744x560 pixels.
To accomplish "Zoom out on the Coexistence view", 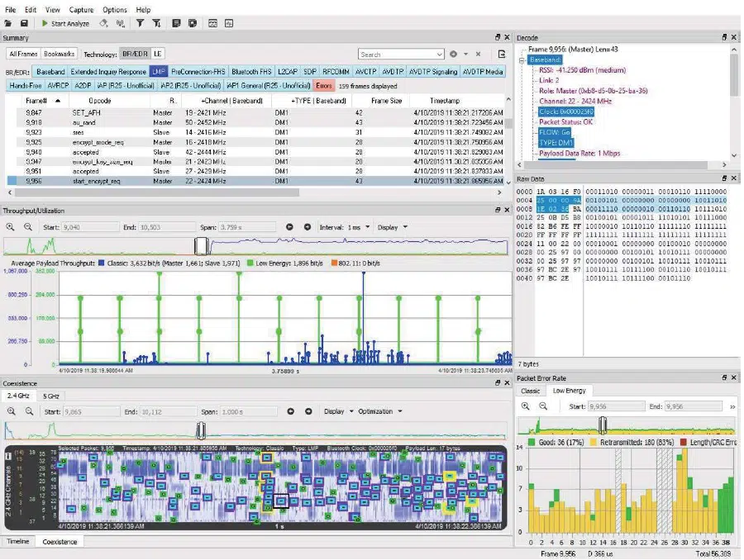I will click(27, 411).
